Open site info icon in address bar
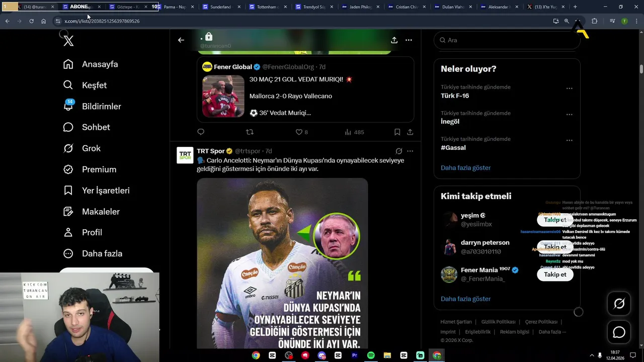This screenshot has width=644, height=362. click(58, 21)
